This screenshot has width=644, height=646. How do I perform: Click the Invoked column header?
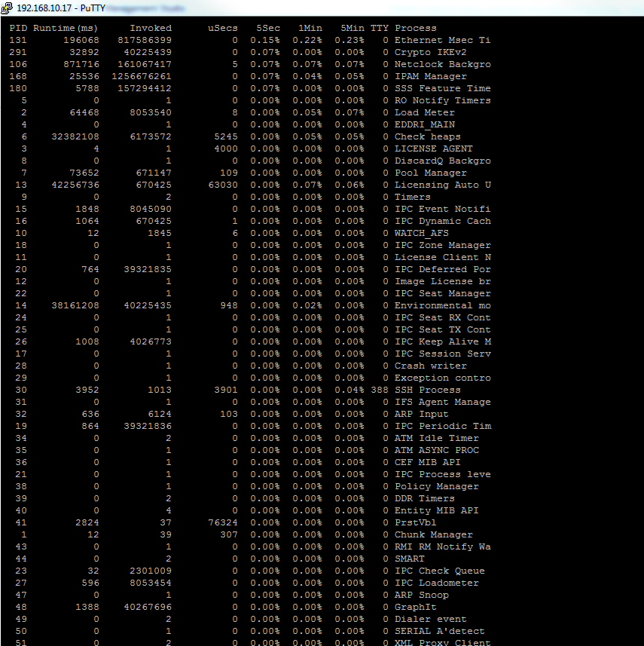coord(151,27)
